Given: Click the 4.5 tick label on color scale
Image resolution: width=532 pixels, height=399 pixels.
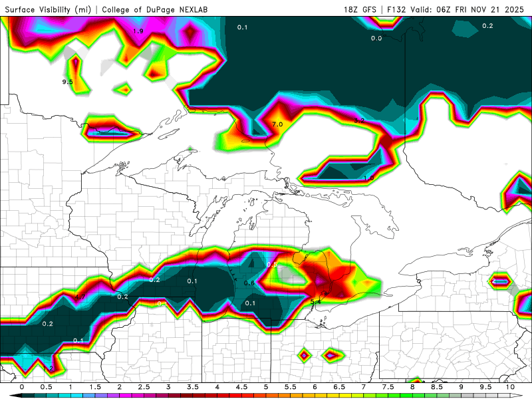Looking at the screenshot, I should click(241, 387).
